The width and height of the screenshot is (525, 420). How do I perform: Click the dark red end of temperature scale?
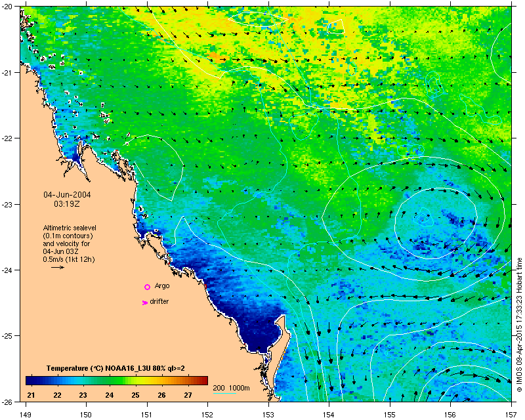(203, 381)
